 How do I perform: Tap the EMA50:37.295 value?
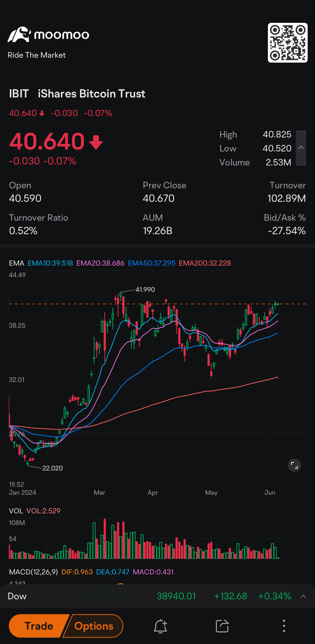[x=152, y=263]
